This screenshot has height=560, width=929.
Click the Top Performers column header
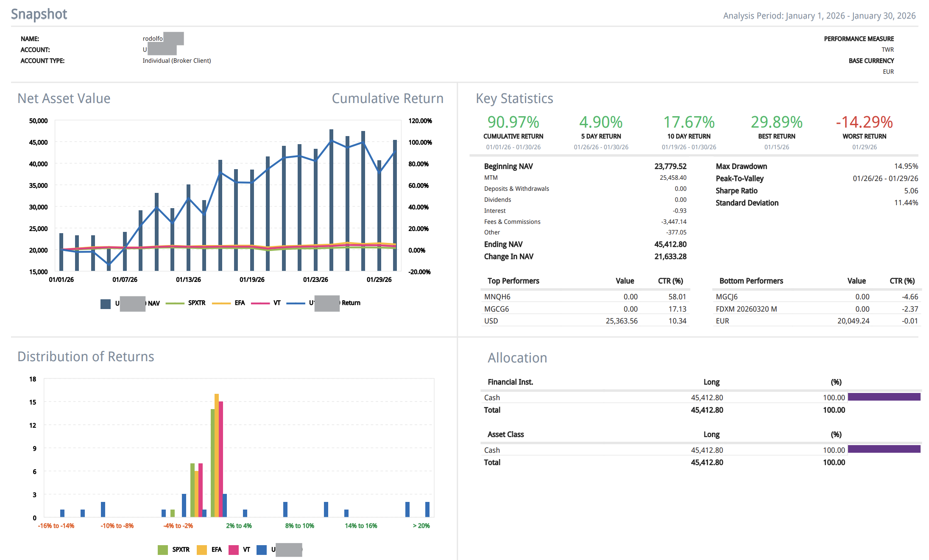point(513,281)
